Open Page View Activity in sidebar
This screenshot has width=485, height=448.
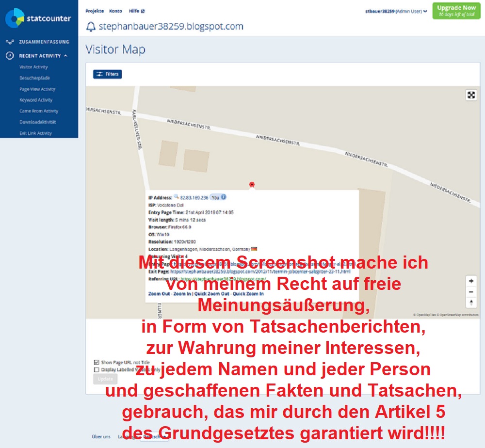pos(37,89)
